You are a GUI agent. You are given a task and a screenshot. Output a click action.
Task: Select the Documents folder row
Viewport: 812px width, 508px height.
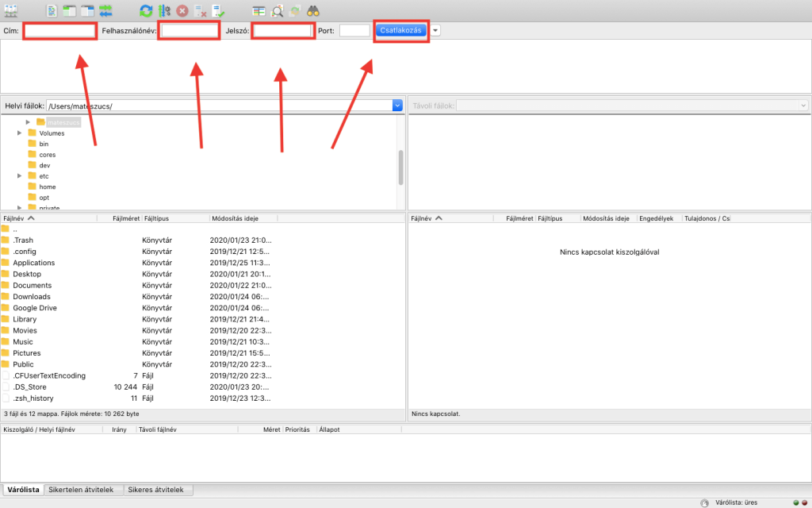click(x=203, y=286)
